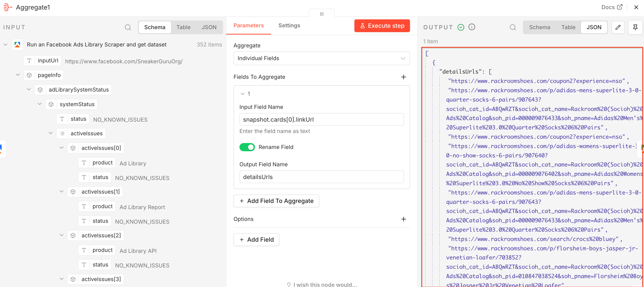Viewport: 644px width, 287px height.
Task: Click the Facebook Ads scraper node icon
Action: tap(17, 44)
